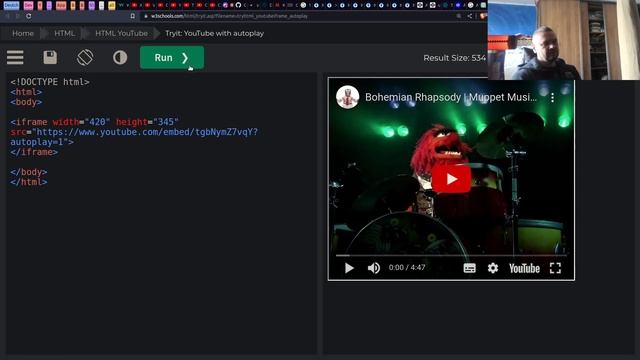Viewport: 640px width, 360px height.
Task: Click the webcam video overlay
Action: [x=564, y=40]
